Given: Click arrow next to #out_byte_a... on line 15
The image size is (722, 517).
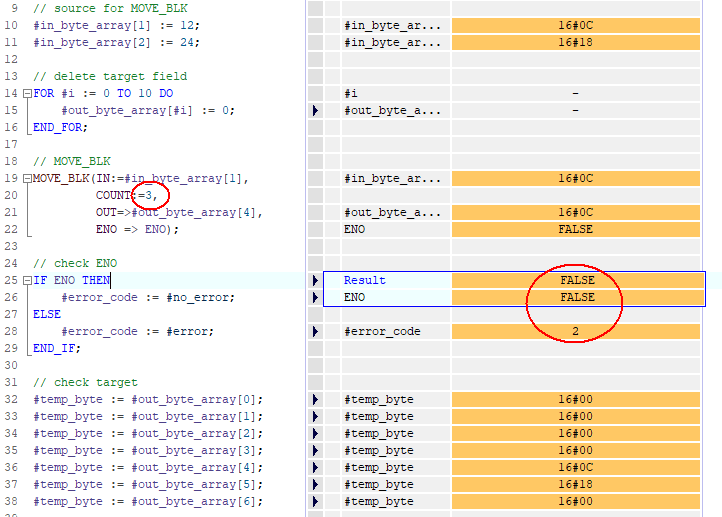Looking at the screenshot, I should (315, 111).
